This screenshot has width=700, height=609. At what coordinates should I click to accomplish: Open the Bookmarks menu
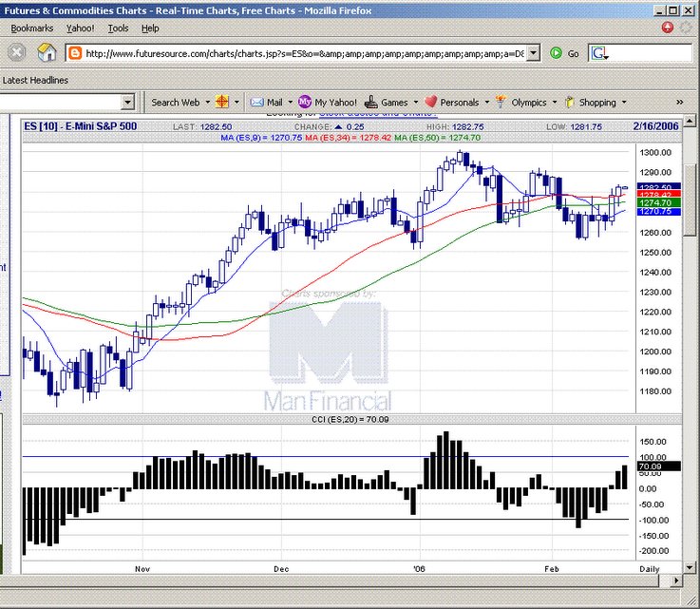tap(32, 29)
